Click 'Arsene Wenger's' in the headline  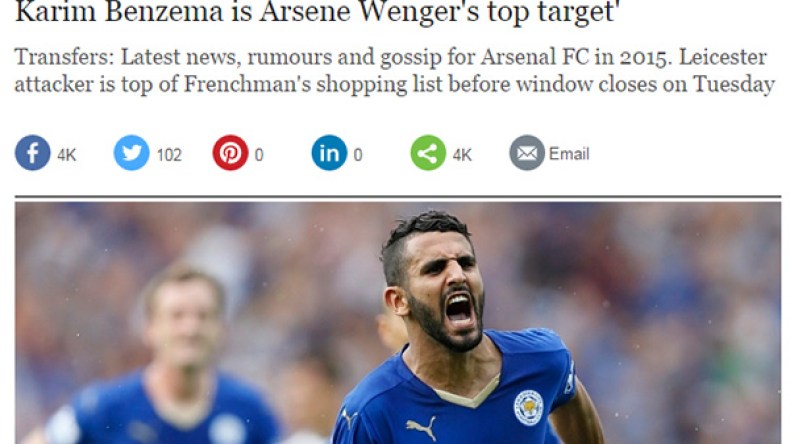tap(370, 11)
